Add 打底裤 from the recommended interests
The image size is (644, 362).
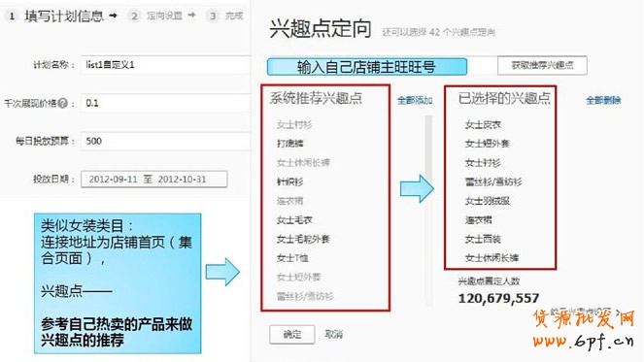pos(290,144)
